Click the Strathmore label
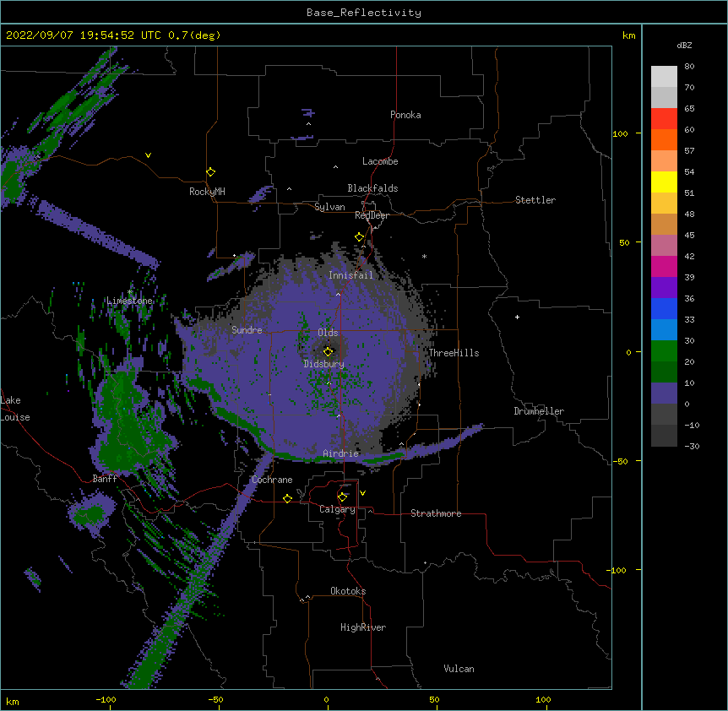 (436, 513)
